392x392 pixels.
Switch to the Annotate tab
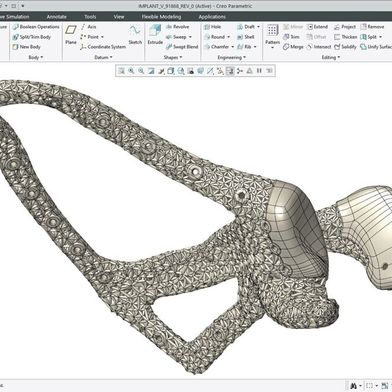tap(57, 17)
